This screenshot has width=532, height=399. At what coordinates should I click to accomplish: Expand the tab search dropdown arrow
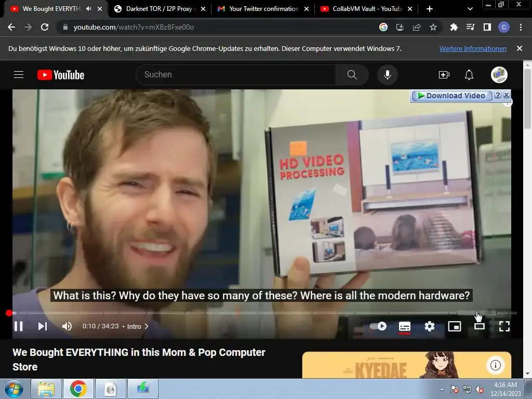pos(470,9)
